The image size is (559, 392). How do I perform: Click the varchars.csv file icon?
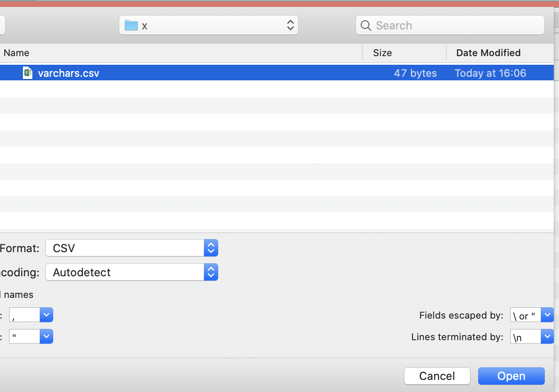pyautogui.click(x=27, y=73)
